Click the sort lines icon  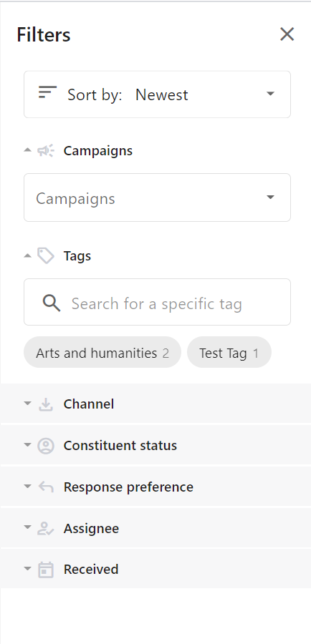coord(47,92)
